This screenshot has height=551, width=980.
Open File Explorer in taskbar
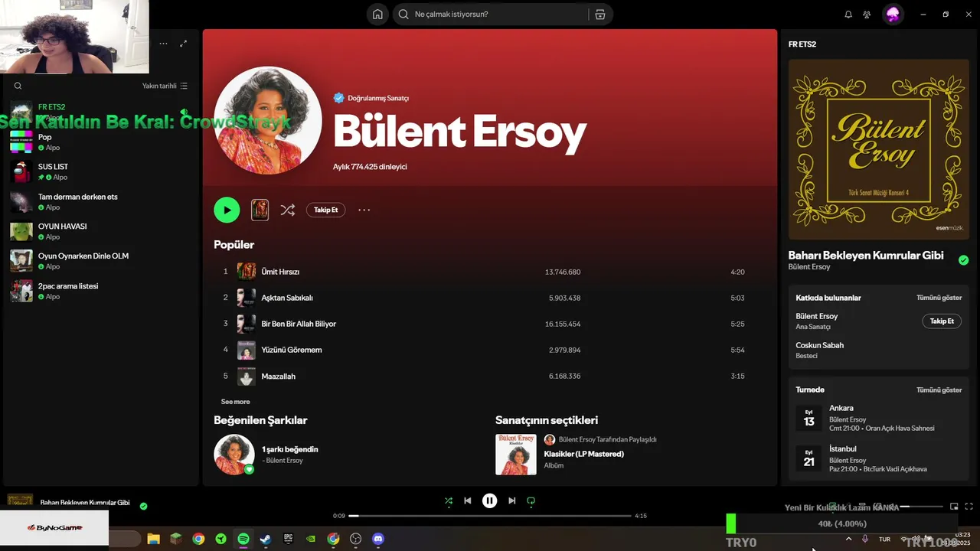[x=153, y=539]
